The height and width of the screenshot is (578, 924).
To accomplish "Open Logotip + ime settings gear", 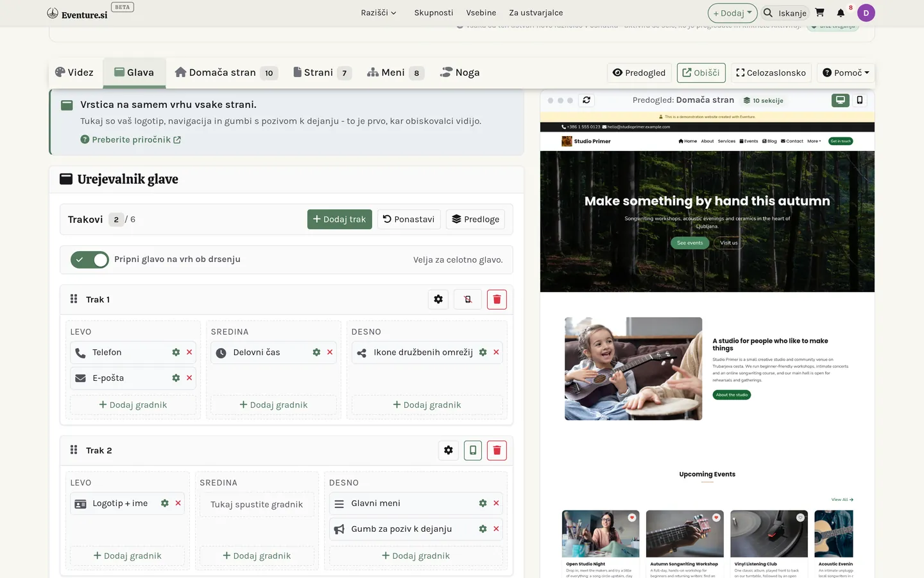I will [x=165, y=504].
